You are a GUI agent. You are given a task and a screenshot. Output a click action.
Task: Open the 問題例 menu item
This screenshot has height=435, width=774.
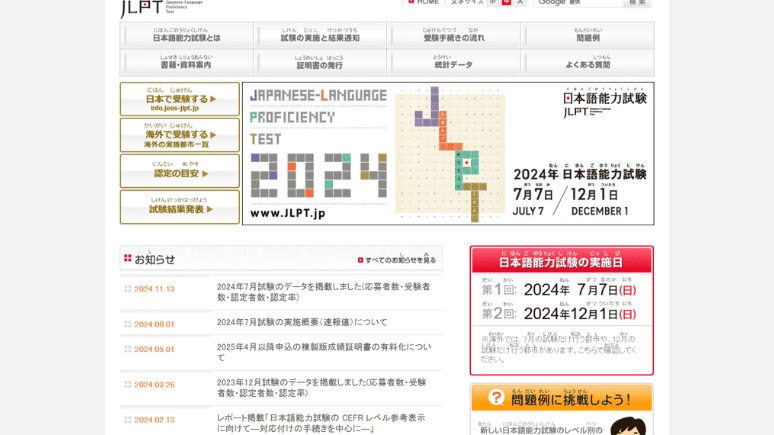(x=587, y=35)
